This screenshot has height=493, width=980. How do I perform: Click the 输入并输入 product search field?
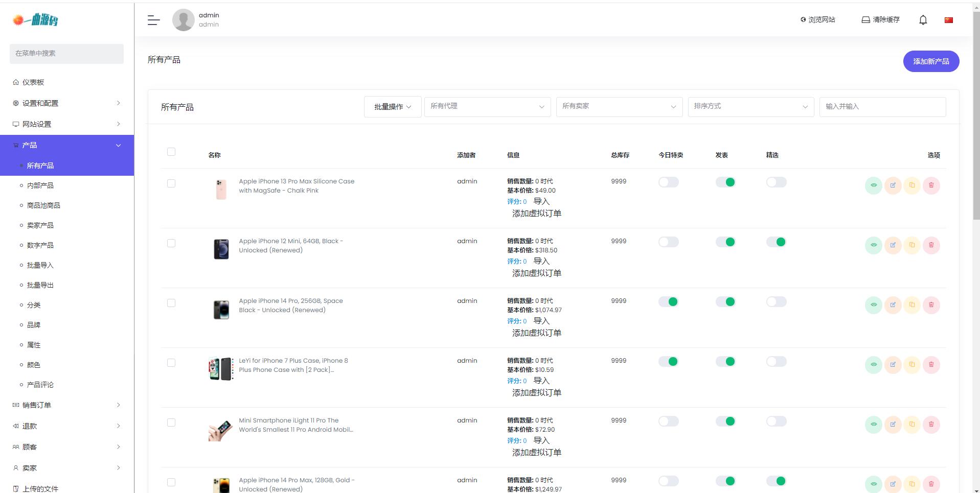point(882,106)
